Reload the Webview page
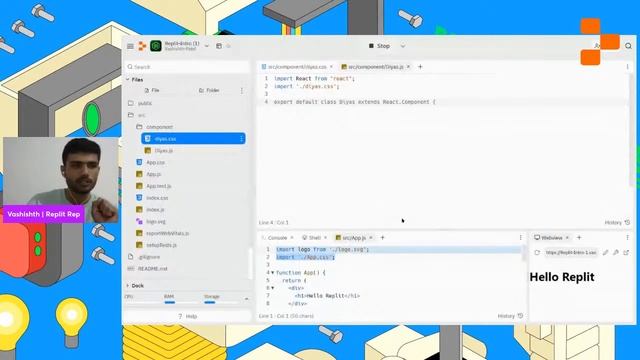This screenshot has height=360, width=640. pyautogui.click(x=537, y=253)
